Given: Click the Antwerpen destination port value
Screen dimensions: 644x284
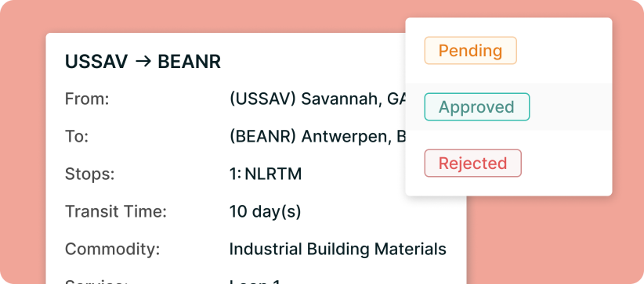Looking at the screenshot, I should 317,137.
